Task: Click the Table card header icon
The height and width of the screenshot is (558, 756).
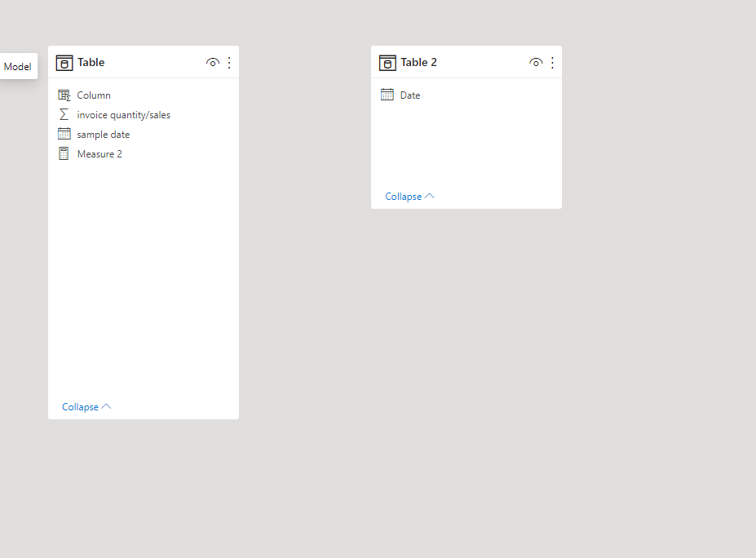Action: pos(64,63)
